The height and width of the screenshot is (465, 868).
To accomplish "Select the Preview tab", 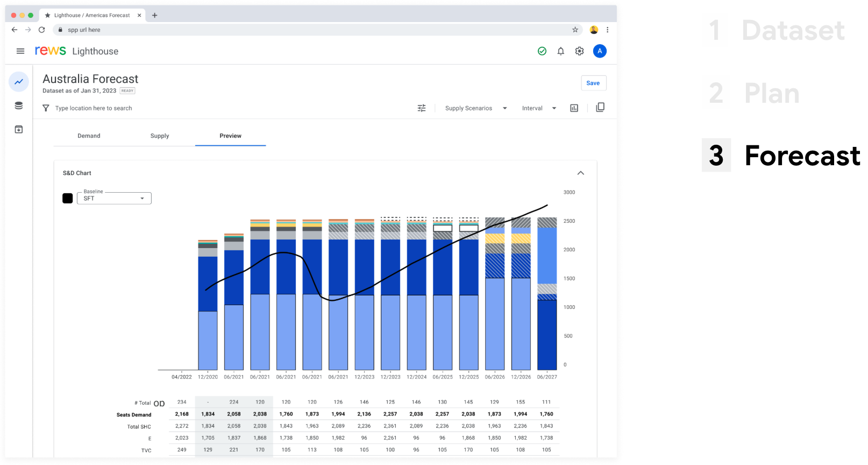I will pyautogui.click(x=230, y=136).
